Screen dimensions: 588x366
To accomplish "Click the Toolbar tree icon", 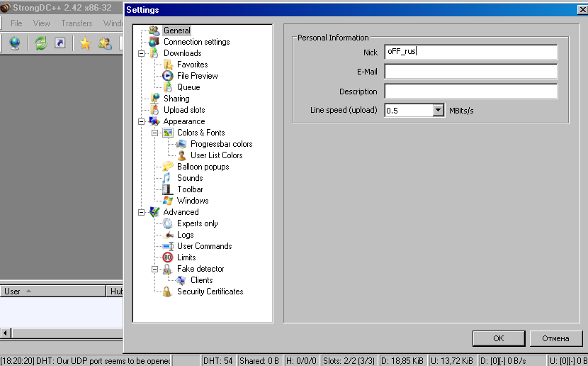I will 167,189.
